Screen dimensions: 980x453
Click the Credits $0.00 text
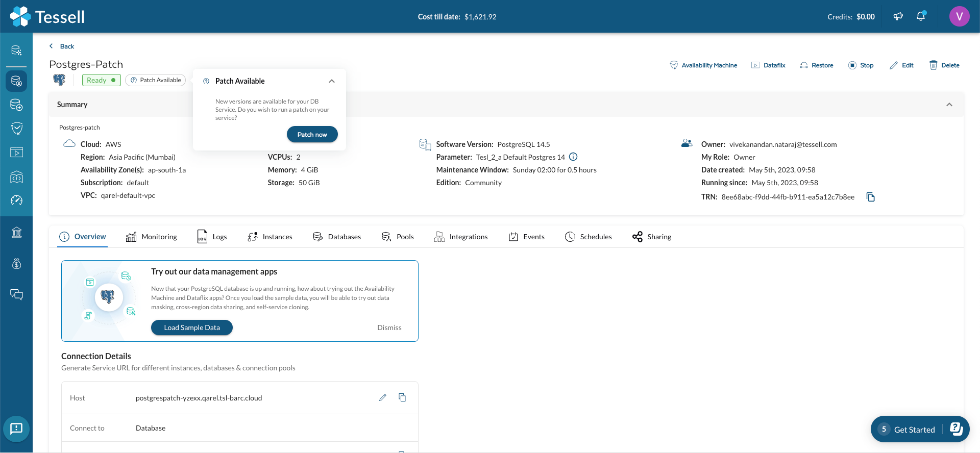(x=851, y=17)
